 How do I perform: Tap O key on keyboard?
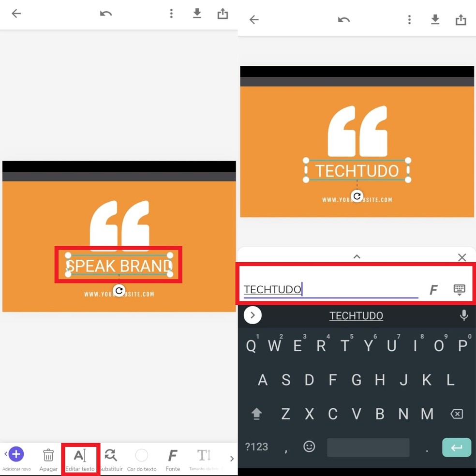439,345
